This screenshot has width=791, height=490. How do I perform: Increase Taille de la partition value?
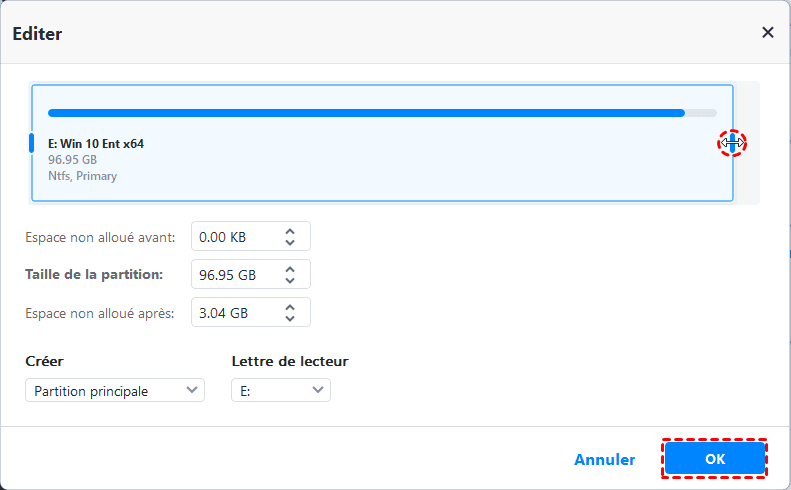click(290, 268)
